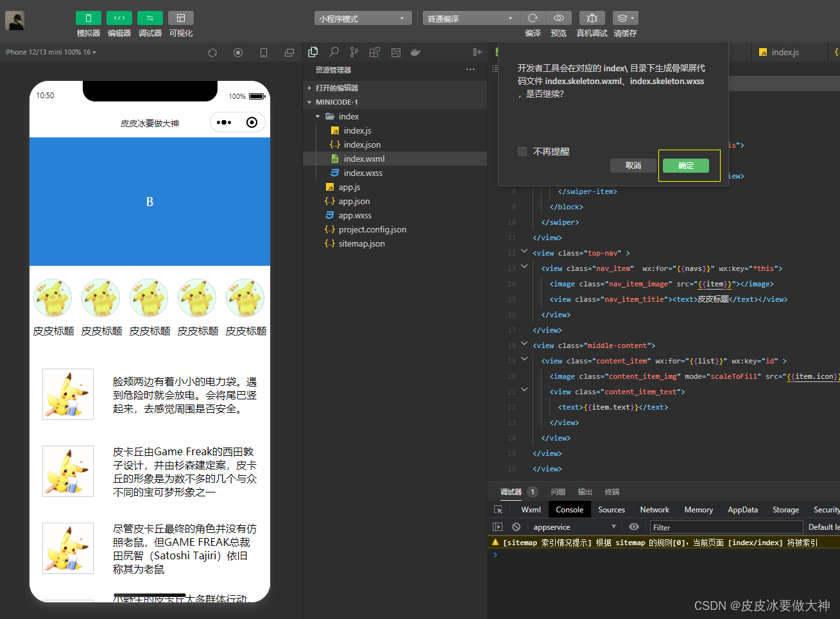Refresh the simulator with the reload icon
The image size is (840, 619).
212,53
